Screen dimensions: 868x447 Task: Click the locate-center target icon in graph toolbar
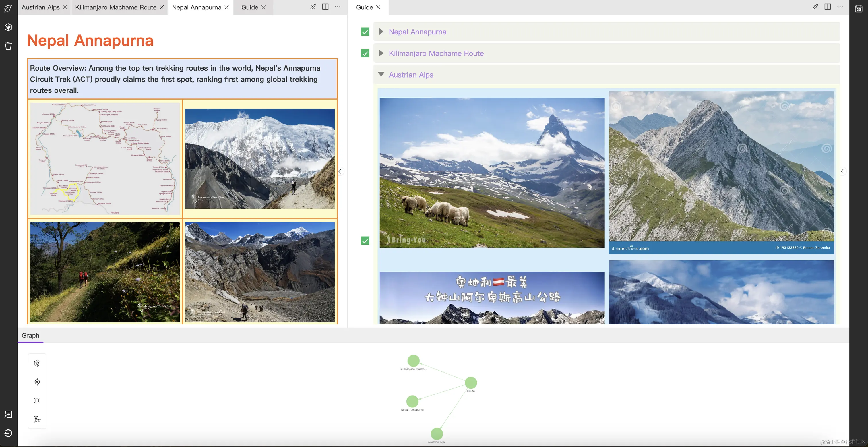(x=37, y=382)
